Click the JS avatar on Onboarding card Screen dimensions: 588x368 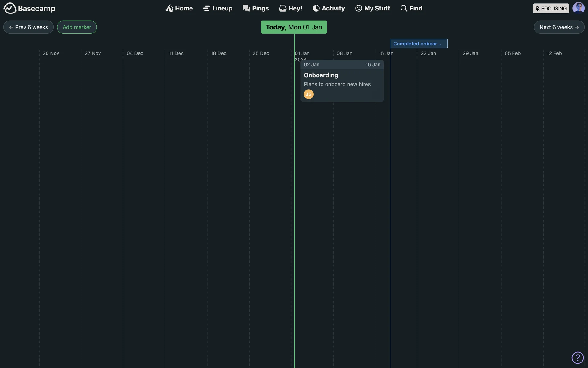pos(308,94)
